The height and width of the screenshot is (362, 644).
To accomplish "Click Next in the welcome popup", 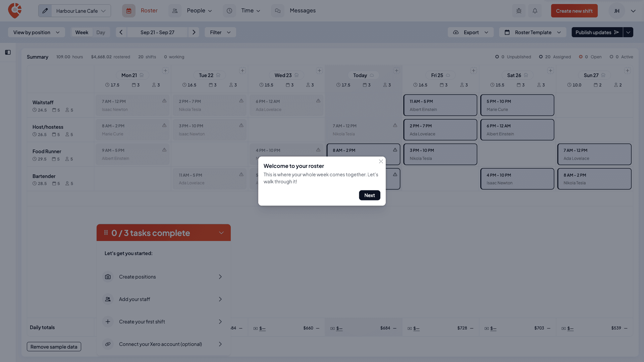I will (370, 195).
